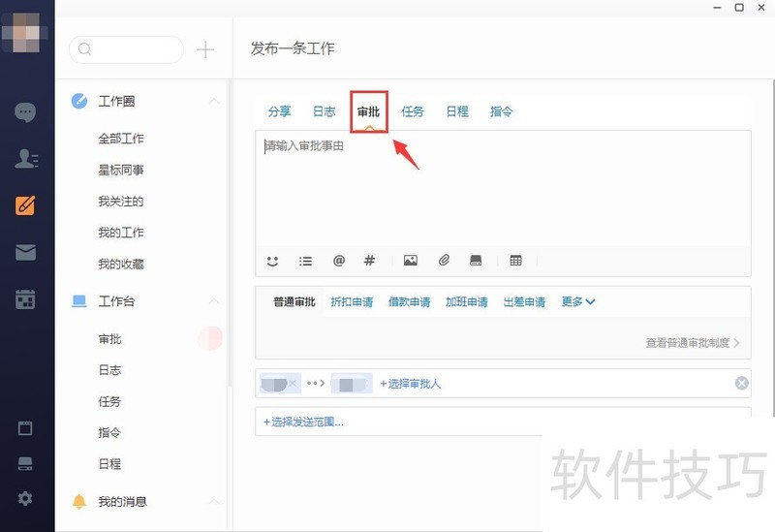Collapse the 我的消息 section chevron
775x532 pixels.
pyautogui.click(x=214, y=501)
